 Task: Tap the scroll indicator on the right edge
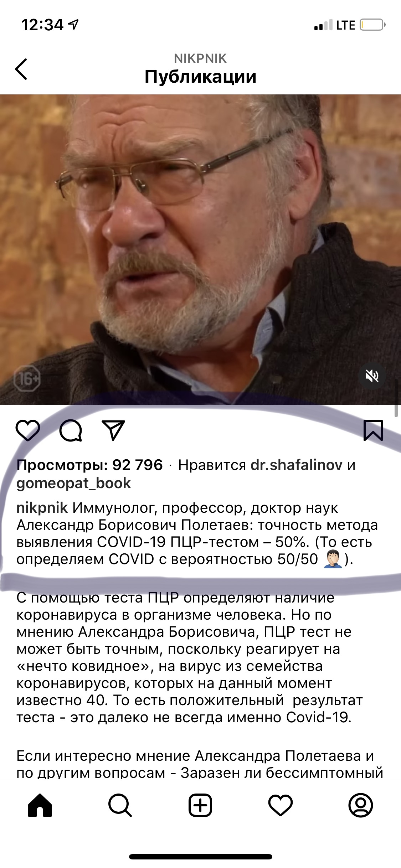[x=396, y=398]
